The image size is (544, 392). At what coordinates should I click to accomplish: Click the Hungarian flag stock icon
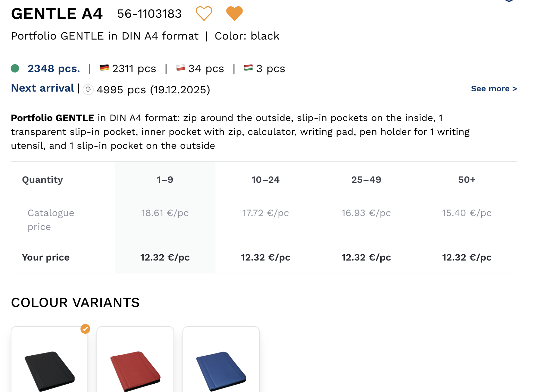click(x=248, y=68)
